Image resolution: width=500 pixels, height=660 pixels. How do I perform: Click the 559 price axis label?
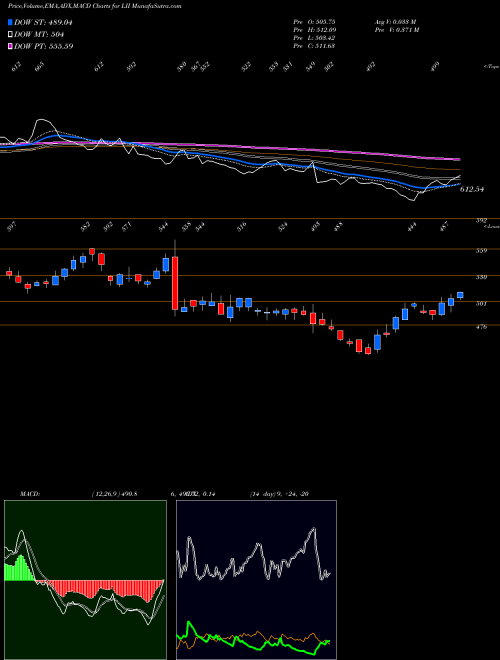coord(481,250)
